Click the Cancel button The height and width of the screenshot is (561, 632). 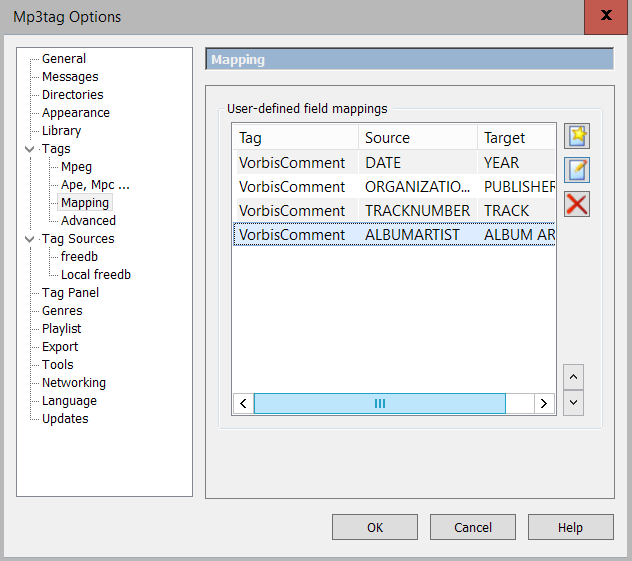click(473, 527)
